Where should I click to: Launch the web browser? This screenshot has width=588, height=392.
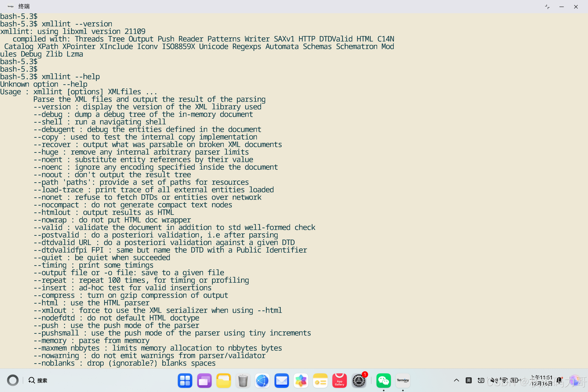[x=262, y=380]
